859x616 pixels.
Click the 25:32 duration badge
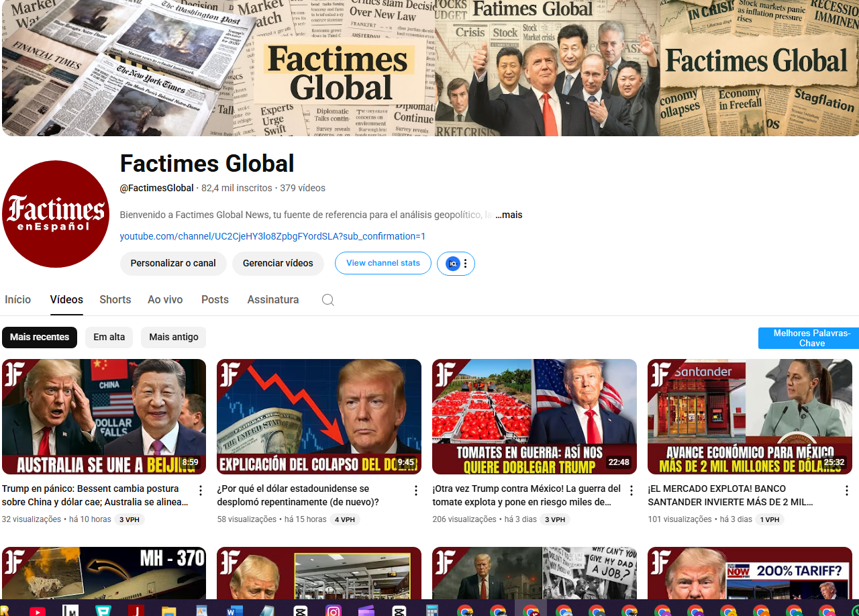tap(834, 462)
